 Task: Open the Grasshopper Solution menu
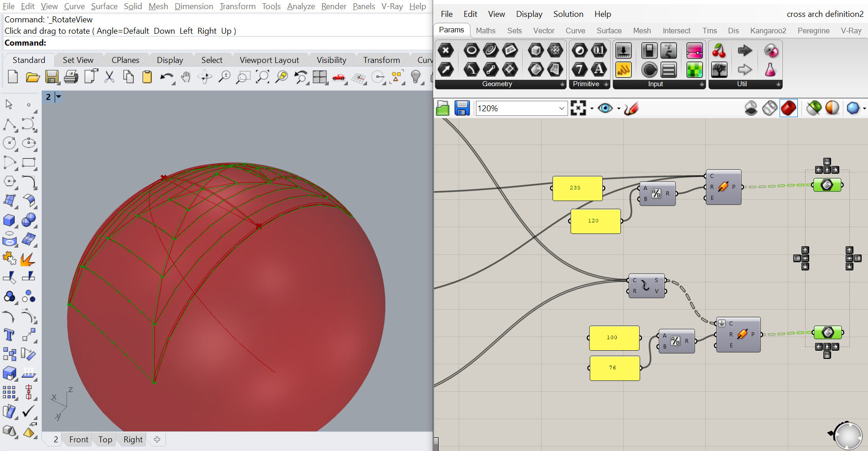pyautogui.click(x=568, y=14)
